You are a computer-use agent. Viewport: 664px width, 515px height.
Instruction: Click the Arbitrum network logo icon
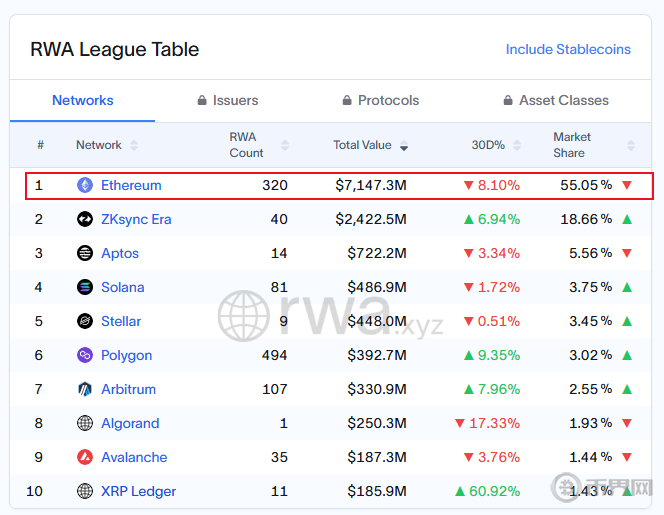point(85,389)
